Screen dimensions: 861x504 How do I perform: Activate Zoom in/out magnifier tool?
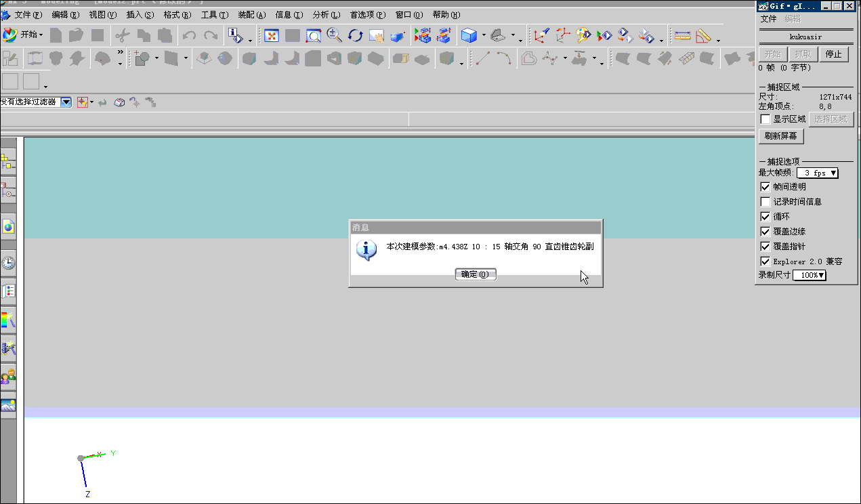(334, 35)
